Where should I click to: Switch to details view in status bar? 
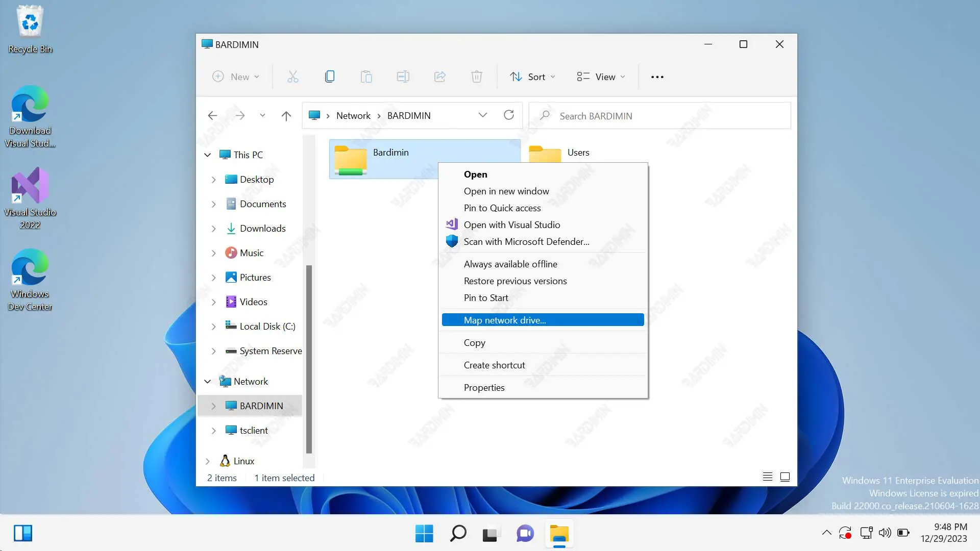tap(767, 477)
